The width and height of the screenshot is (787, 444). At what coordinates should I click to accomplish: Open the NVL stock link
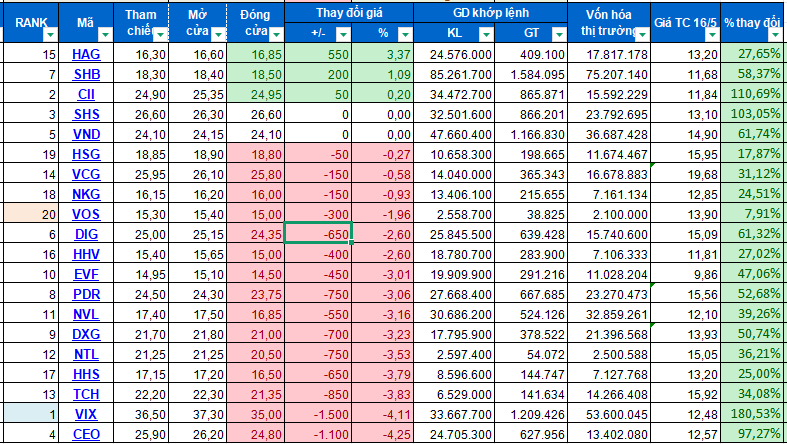click(86, 314)
